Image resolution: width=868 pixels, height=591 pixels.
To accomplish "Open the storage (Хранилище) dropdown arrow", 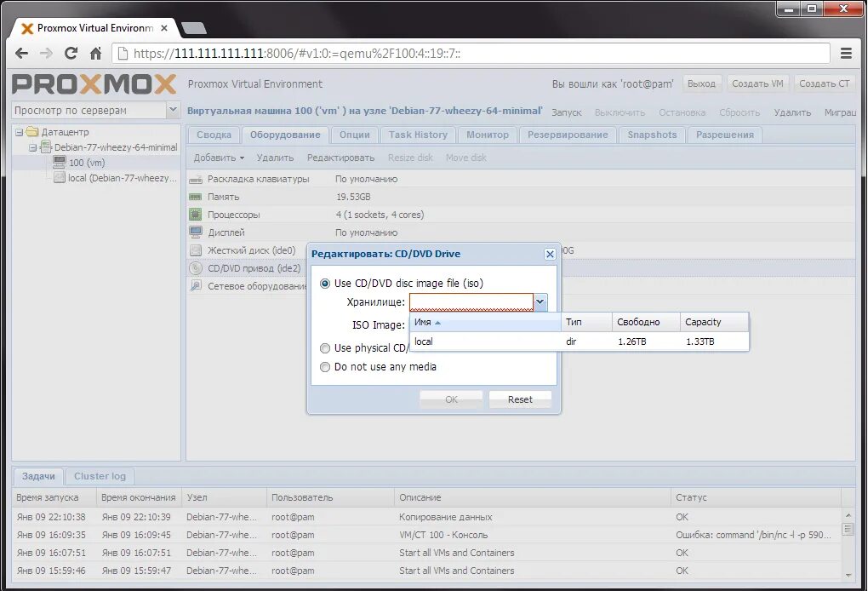I will tap(540, 301).
